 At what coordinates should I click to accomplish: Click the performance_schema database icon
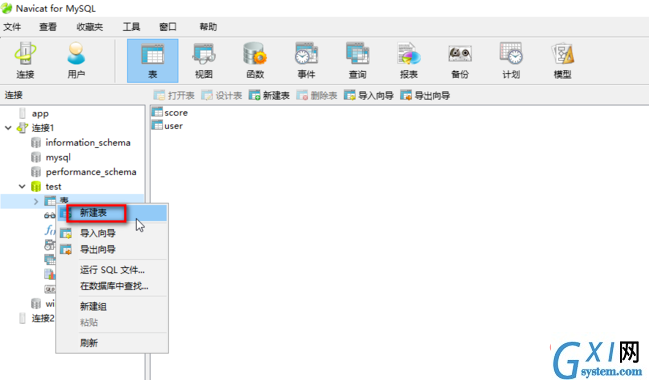click(36, 172)
